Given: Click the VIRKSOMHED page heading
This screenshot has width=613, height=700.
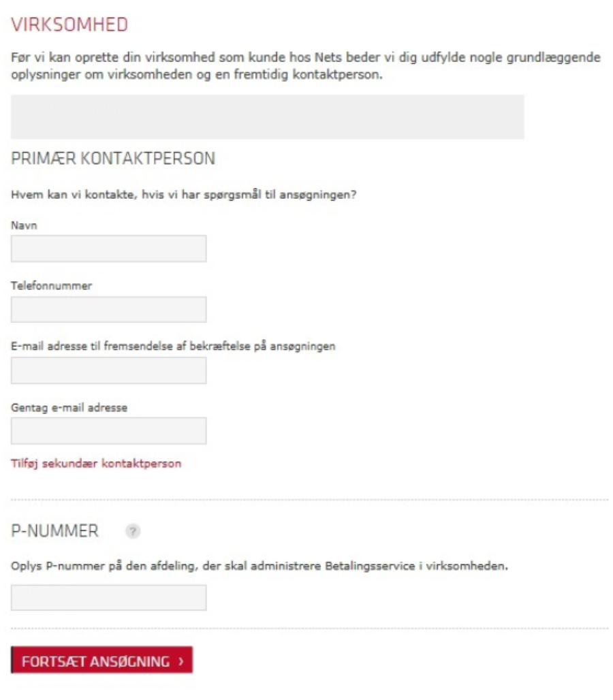Looking at the screenshot, I should pos(69,25).
